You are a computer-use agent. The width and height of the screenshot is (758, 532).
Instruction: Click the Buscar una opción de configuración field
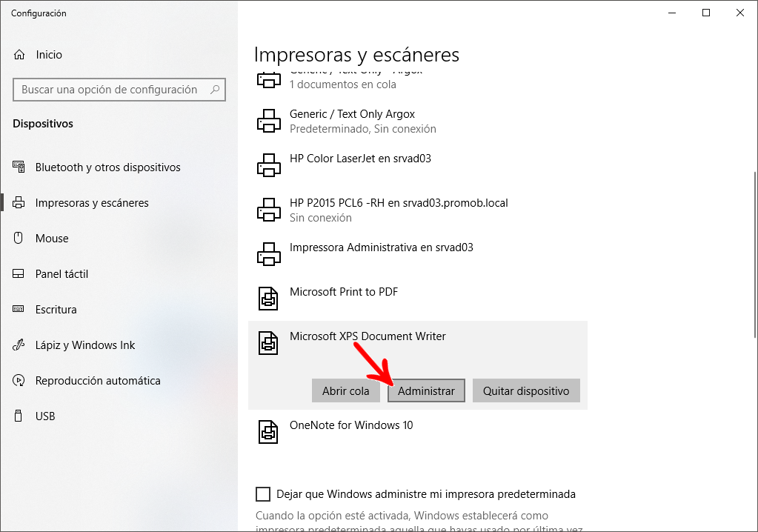[119, 90]
